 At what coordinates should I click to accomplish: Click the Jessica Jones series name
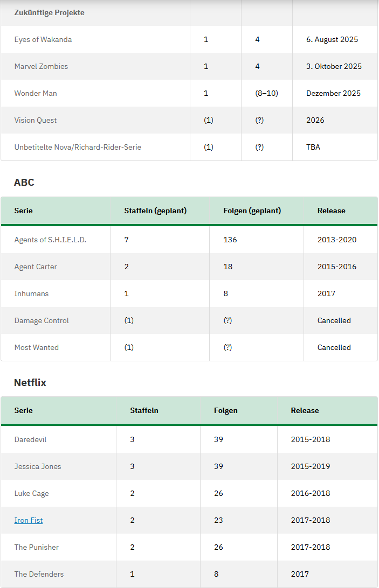[38, 466]
